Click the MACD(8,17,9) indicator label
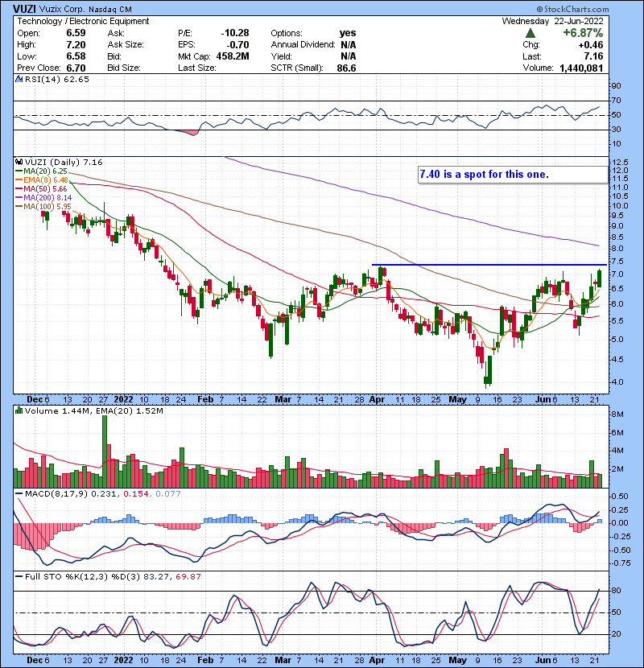 click(56, 494)
